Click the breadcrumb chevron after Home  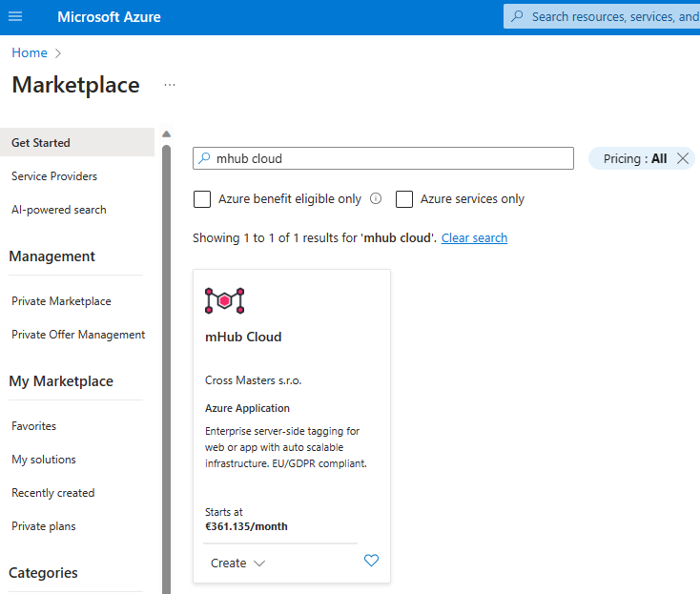tap(57, 53)
